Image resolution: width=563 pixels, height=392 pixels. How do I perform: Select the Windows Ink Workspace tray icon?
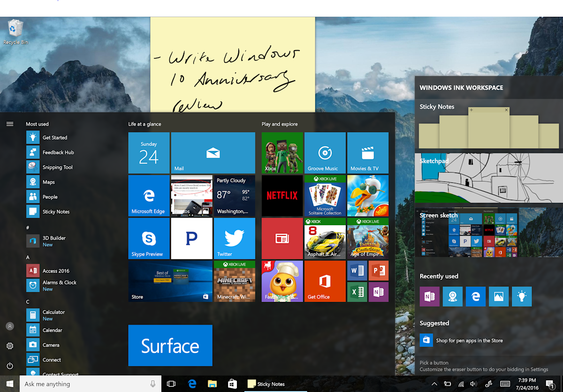(x=488, y=384)
